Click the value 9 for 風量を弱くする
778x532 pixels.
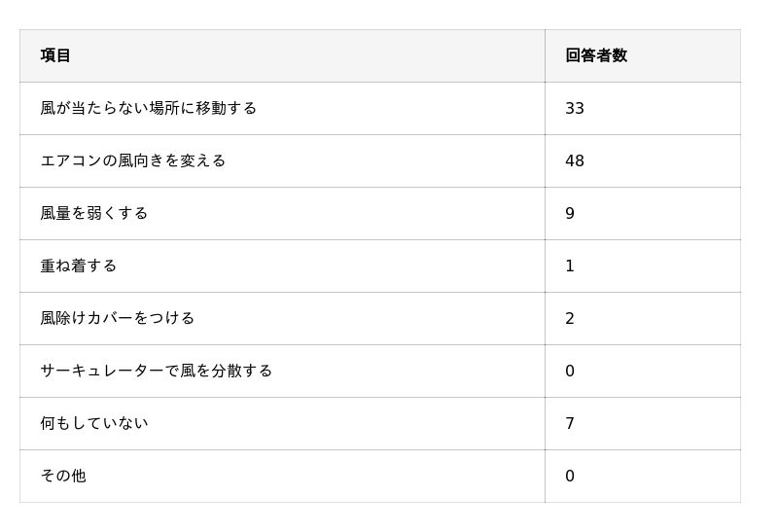(570, 213)
